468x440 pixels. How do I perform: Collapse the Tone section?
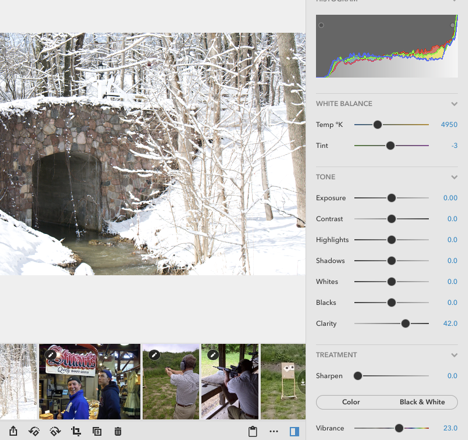pyautogui.click(x=454, y=177)
